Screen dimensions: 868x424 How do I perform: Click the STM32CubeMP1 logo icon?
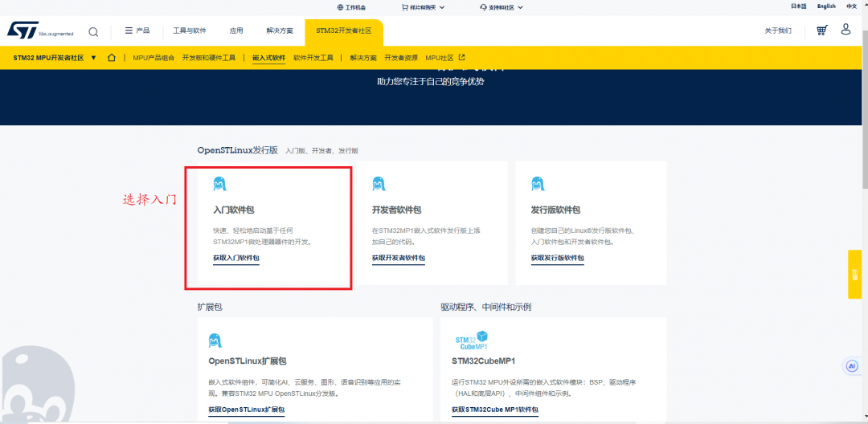(x=471, y=340)
